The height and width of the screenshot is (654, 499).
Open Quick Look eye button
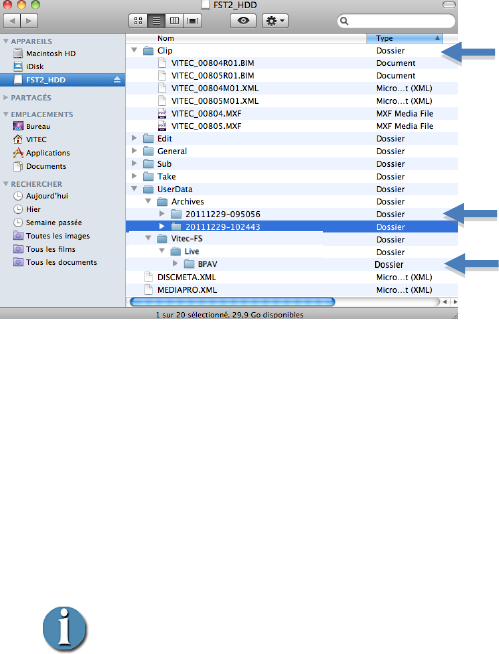click(243, 20)
